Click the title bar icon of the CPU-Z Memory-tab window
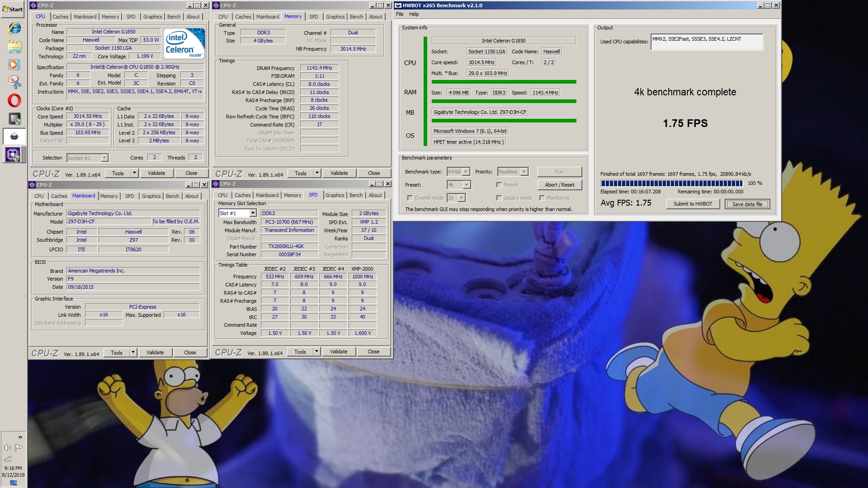868x488 pixels. 216,5
